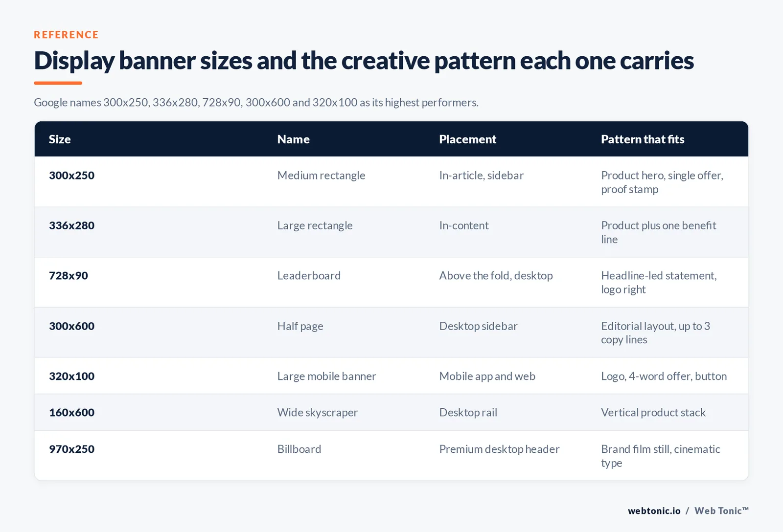Select Vertical product stack cell
Image resolution: width=783 pixels, height=532 pixels.
click(653, 413)
